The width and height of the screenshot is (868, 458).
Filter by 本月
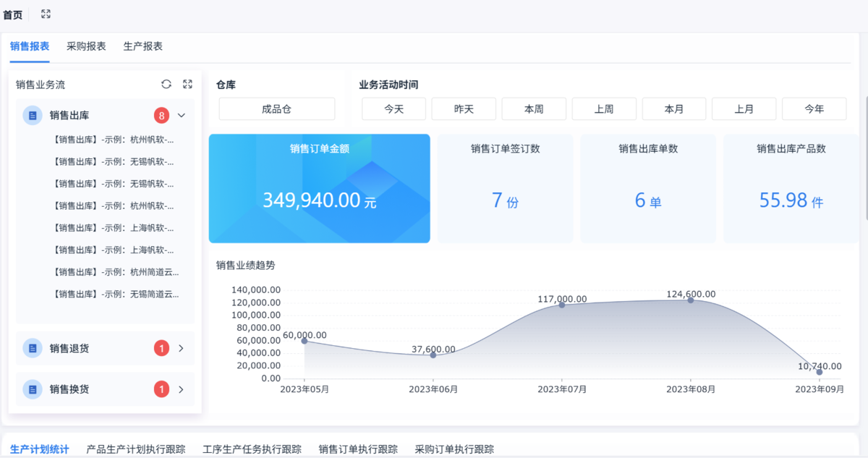674,109
